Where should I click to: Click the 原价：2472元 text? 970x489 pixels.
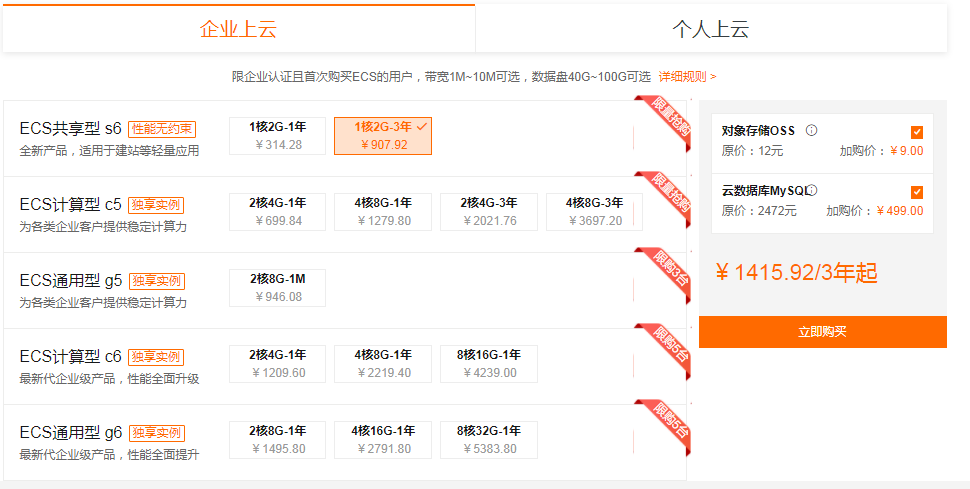[x=759, y=211]
